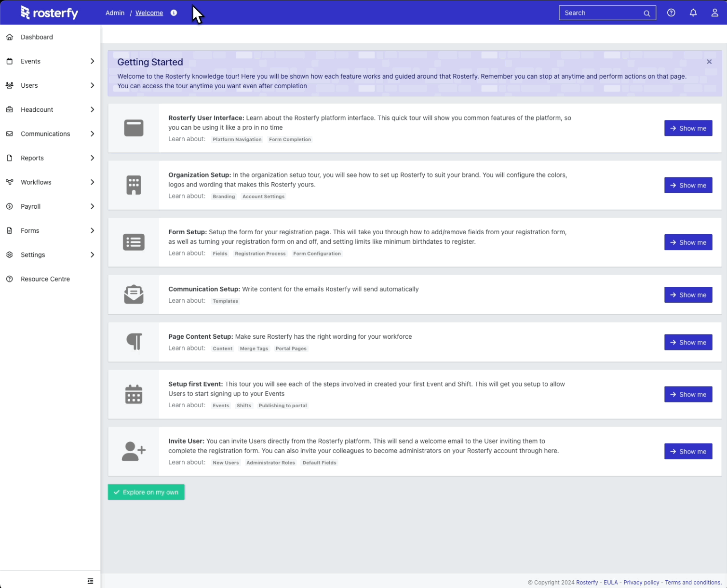Viewport: 727px width, 588px height.
Task: Click the Invite User person-plus icon
Action: point(134,451)
